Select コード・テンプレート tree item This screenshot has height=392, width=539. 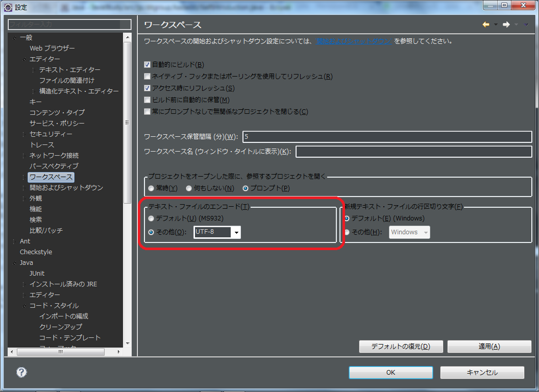(x=70, y=338)
